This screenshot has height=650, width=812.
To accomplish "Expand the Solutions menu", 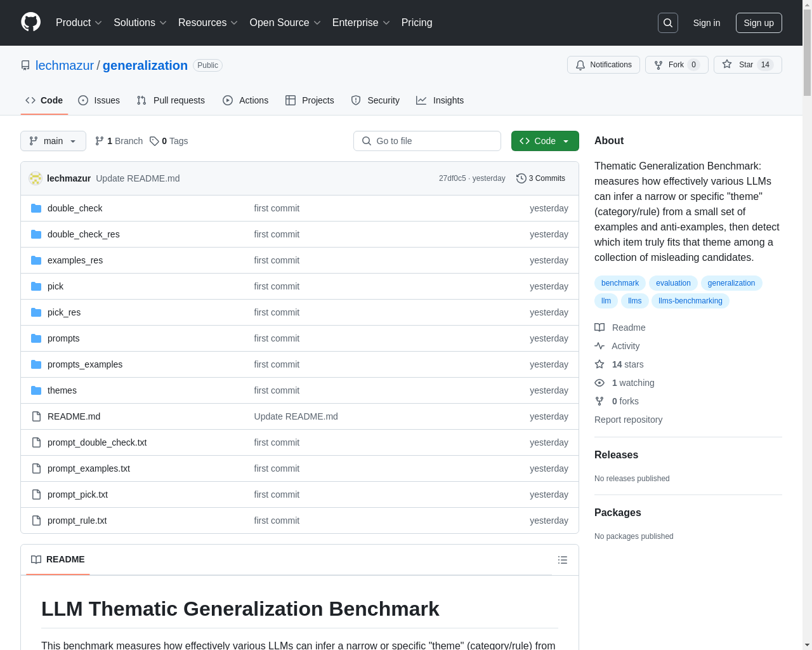I will click(x=140, y=23).
